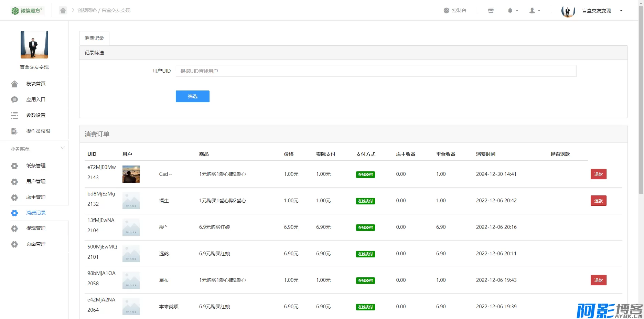Click the home icon in breadcrumb

click(63, 10)
